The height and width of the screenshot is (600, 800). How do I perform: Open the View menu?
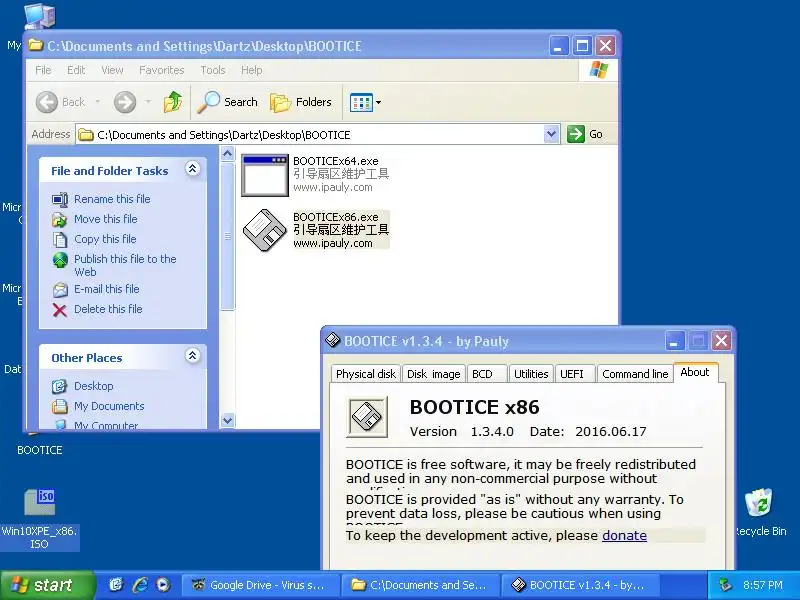tap(112, 70)
